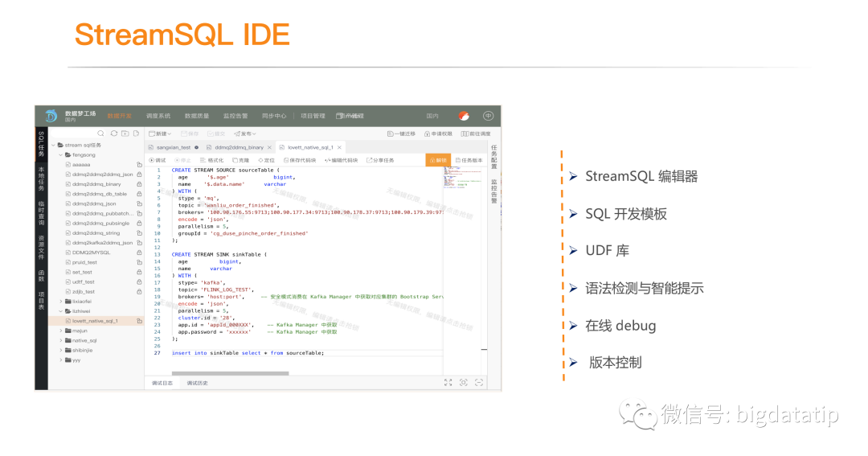The height and width of the screenshot is (456, 868).
Task: Switch to the sangxian_test tab
Action: 174,147
